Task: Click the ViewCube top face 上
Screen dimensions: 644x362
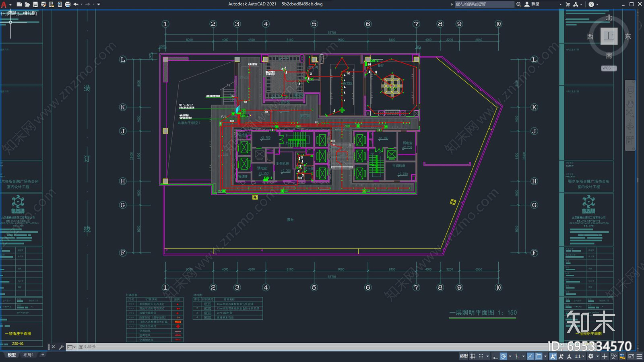Action: [609, 37]
